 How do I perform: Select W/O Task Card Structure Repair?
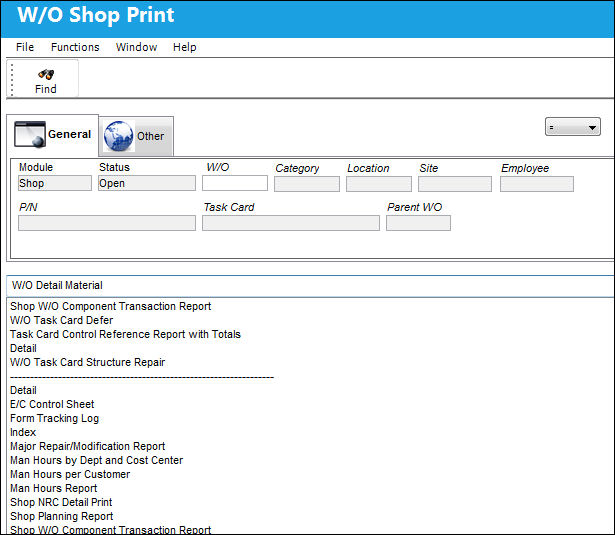click(x=87, y=362)
